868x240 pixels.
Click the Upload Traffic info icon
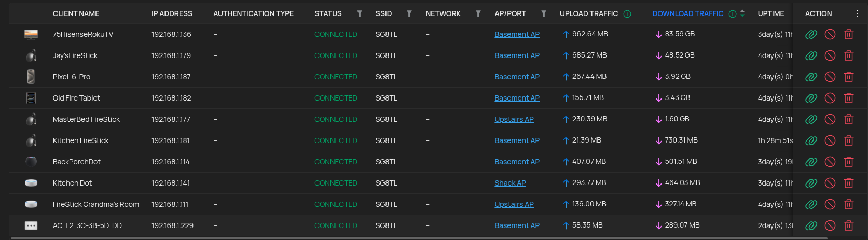627,14
